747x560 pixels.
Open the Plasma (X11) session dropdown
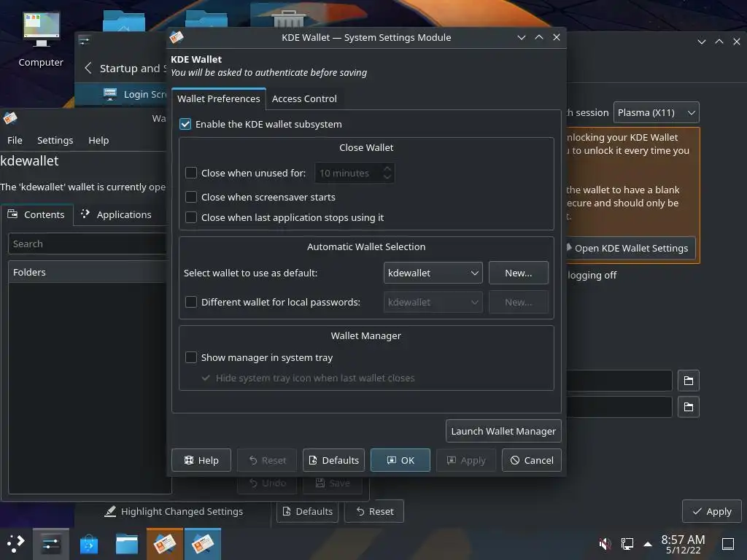pos(656,112)
